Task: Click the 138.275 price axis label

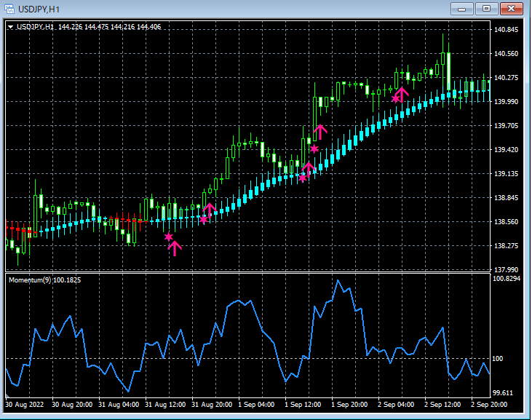Action: [x=507, y=245]
